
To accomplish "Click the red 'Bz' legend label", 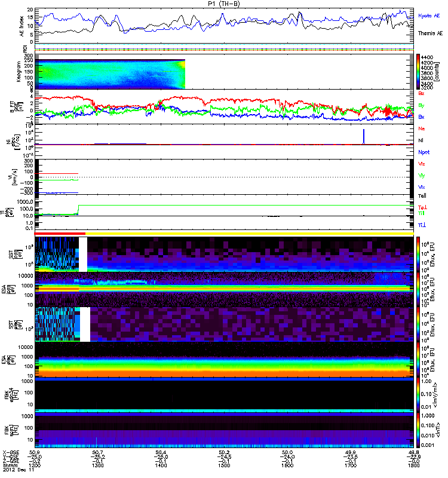I will pos(421,93).
